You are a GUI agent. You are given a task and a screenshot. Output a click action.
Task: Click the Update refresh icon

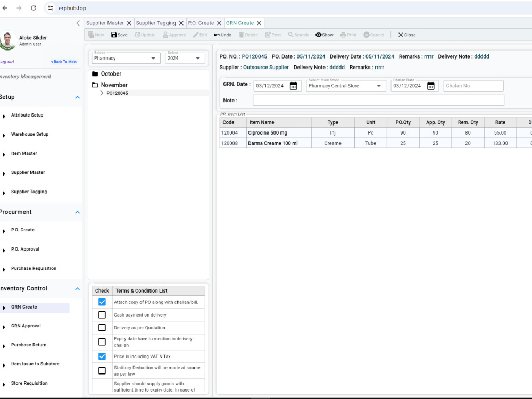pyautogui.click(x=137, y=35)
